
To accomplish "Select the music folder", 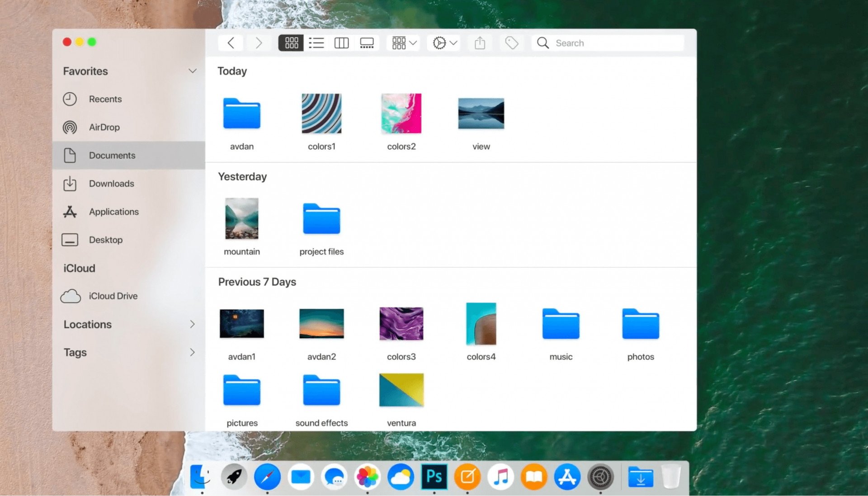I will (561, 324).
